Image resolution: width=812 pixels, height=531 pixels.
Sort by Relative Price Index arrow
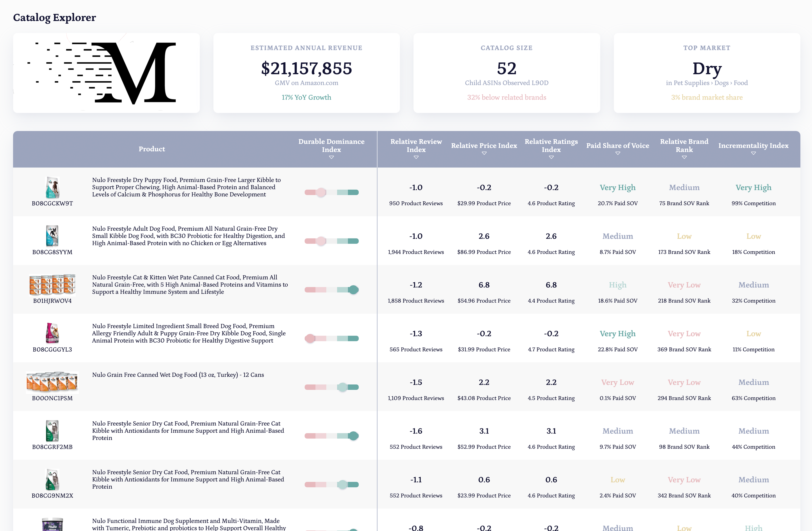(484, 153)
